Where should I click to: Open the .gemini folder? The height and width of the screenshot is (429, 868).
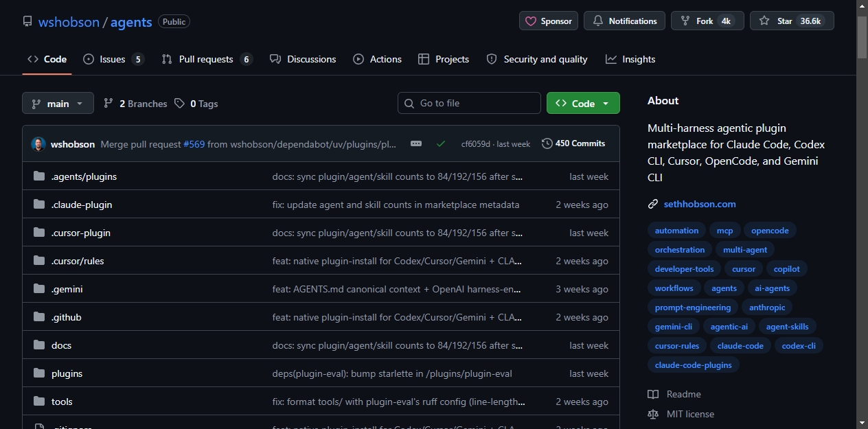click(x=67, y=289)
